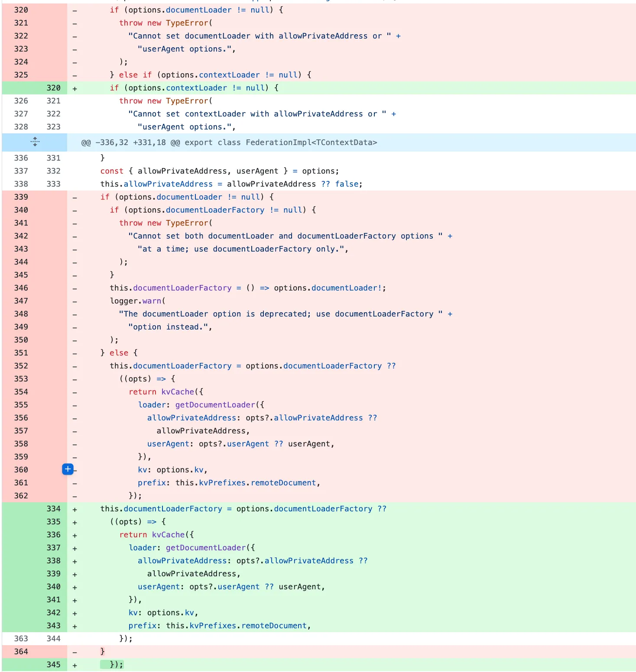Click 'FederationImpl<TContextData>' in the hunk header
Screen dimensions: 636x672
click(x=311, y=142)
